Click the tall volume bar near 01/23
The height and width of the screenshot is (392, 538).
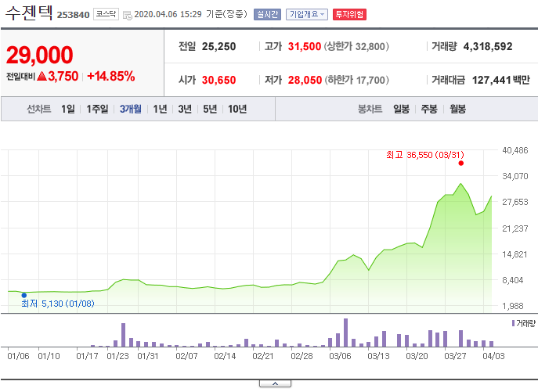click(123, 335)
